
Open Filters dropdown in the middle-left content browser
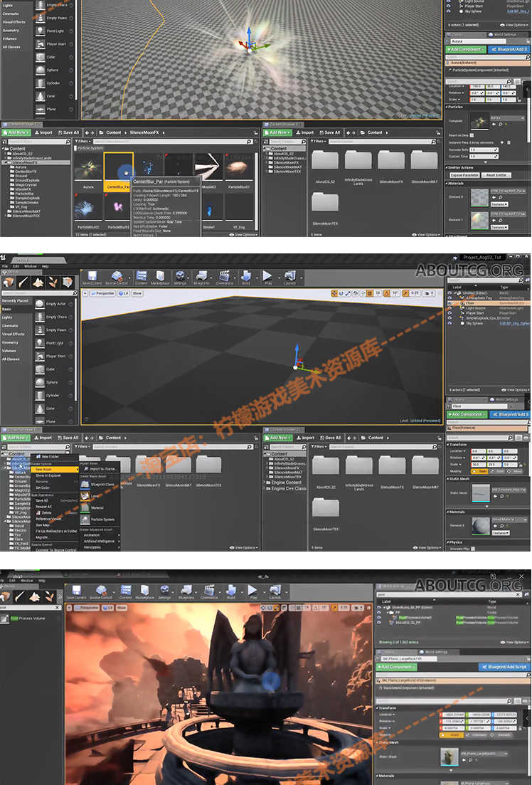pos(83,446)
